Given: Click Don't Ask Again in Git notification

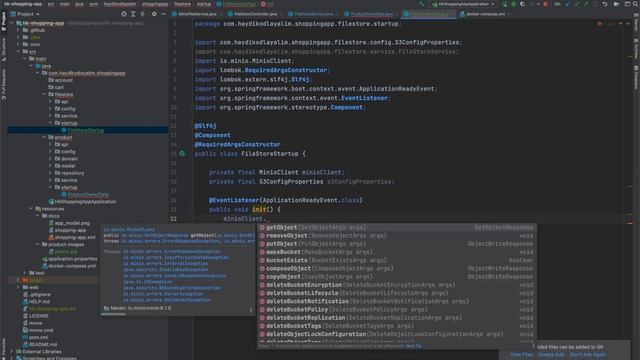Looking at the screenshot, I should 588,354.
